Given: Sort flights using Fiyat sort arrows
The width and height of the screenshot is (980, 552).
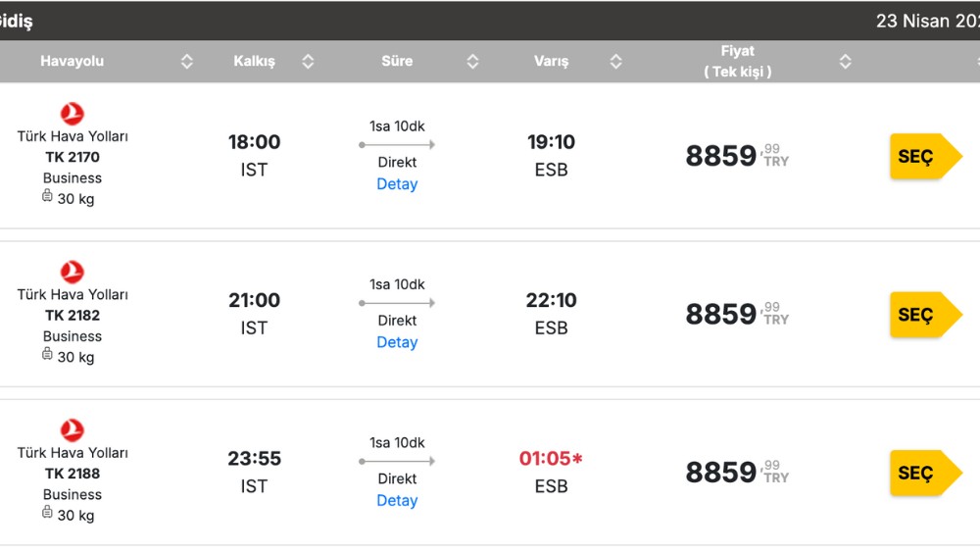Looking at the screenshot, I should [x=845, y=61].
